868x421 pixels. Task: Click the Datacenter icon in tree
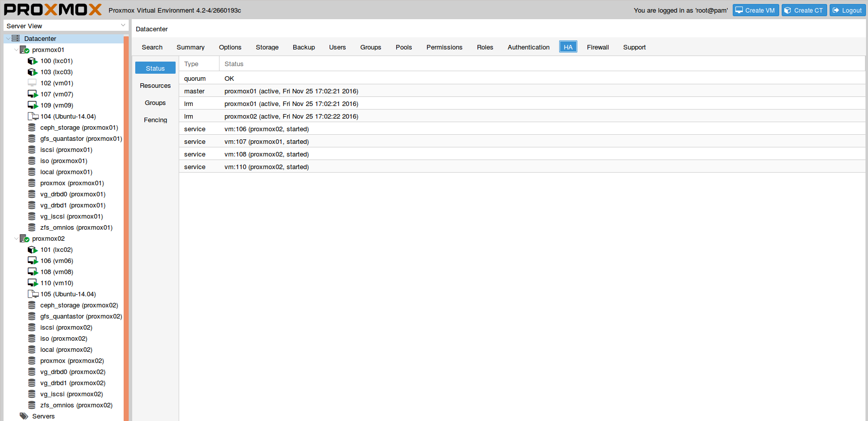tap(16, 39)
